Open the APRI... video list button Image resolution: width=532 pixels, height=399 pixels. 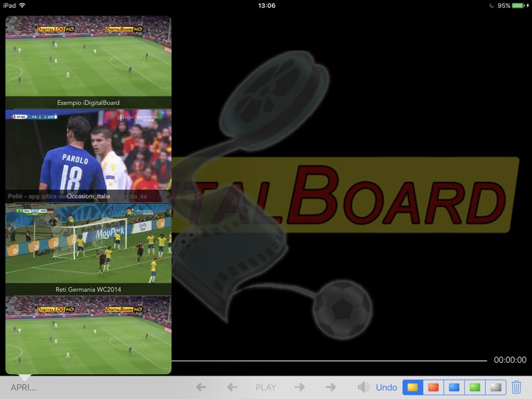23,388
